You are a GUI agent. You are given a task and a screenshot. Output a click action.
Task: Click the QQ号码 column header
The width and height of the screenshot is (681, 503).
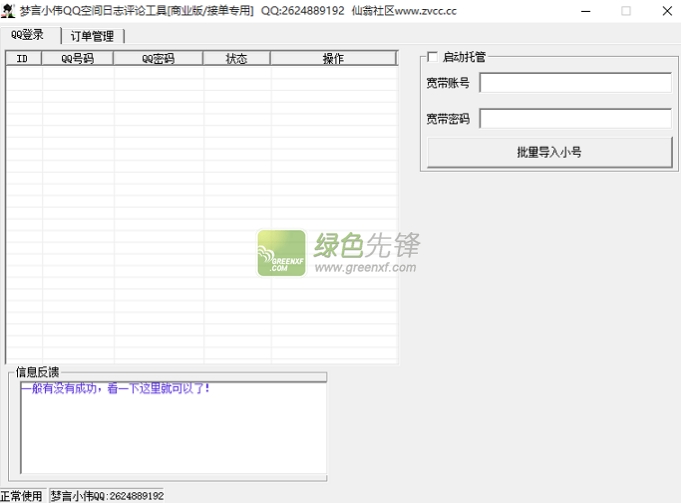pos(77,58)
